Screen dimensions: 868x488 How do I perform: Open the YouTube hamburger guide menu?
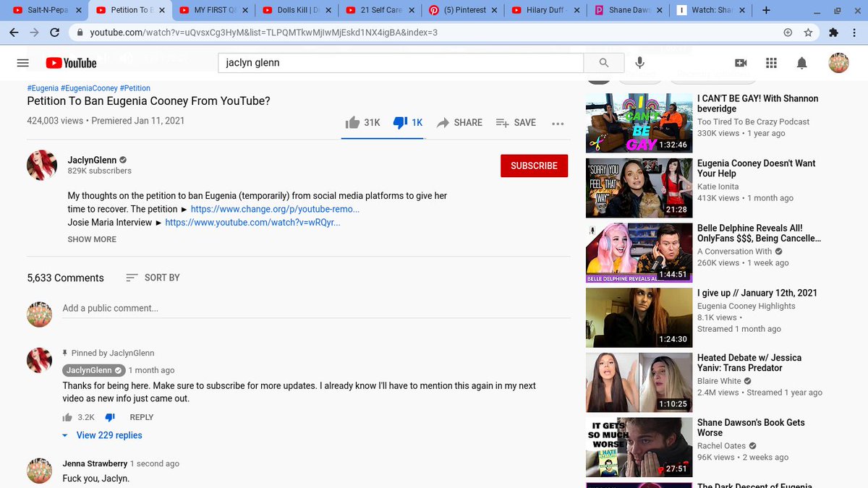click(22, 63)
